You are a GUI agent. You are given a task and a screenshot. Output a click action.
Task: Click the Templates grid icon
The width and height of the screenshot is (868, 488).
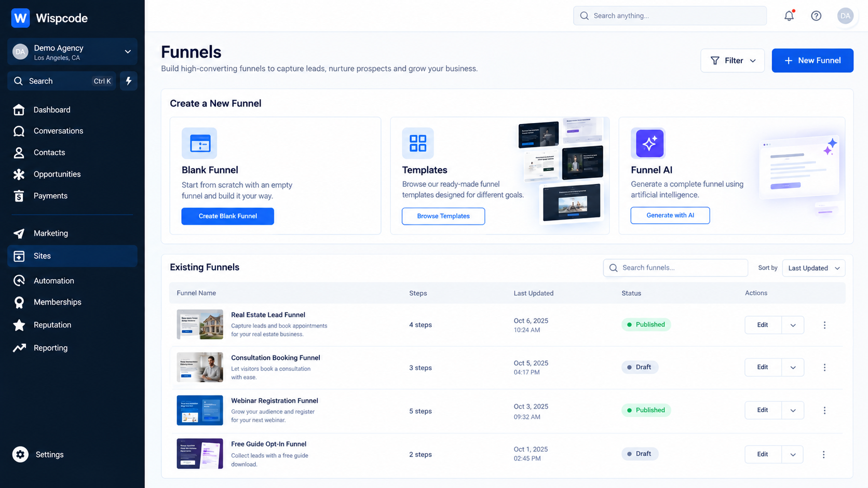click(418, 143)
